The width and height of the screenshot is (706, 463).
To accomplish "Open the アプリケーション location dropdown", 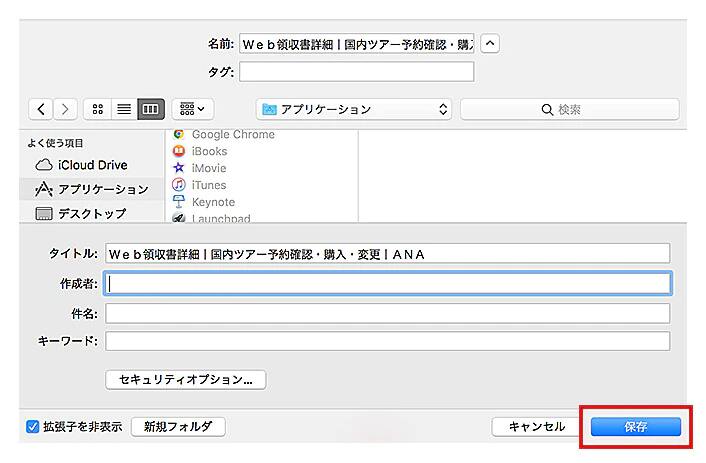I will pos(354,109).
